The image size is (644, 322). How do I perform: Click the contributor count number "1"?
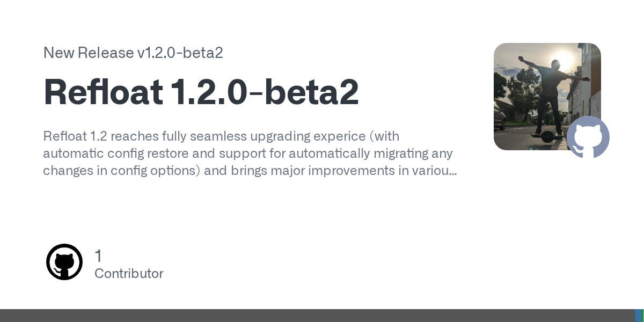pos(98,256)
